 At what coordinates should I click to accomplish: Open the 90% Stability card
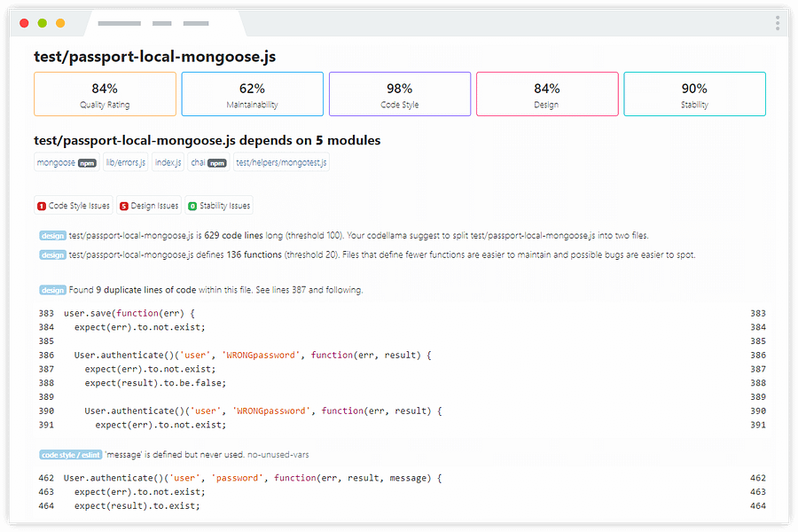[694, 94]
